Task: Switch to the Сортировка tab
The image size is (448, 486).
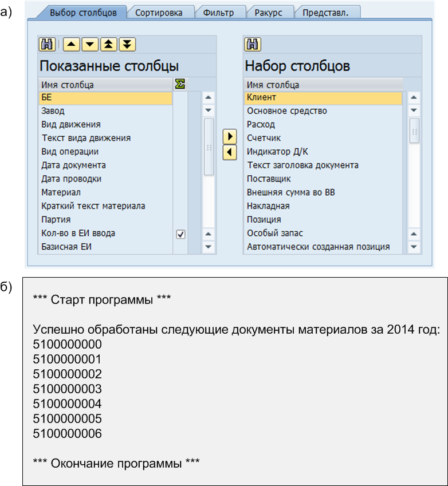Action: pyautogui.click(x=159, y=13)
